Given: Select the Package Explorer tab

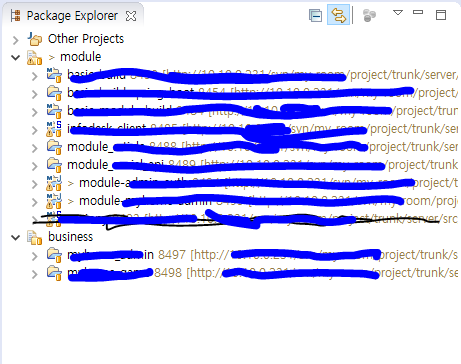Looking at the screenshot, I should (73, 16).
